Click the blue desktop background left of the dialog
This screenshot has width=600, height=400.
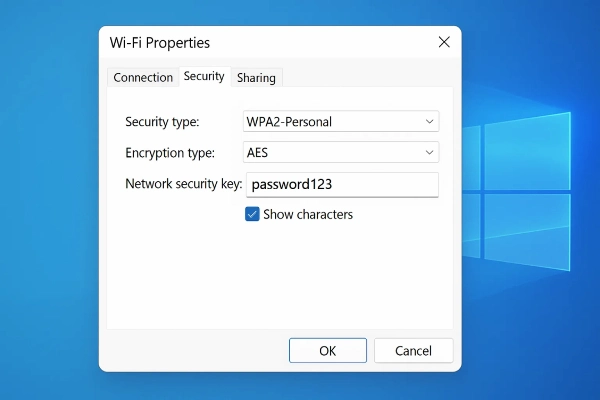click(x=49, y=199)
